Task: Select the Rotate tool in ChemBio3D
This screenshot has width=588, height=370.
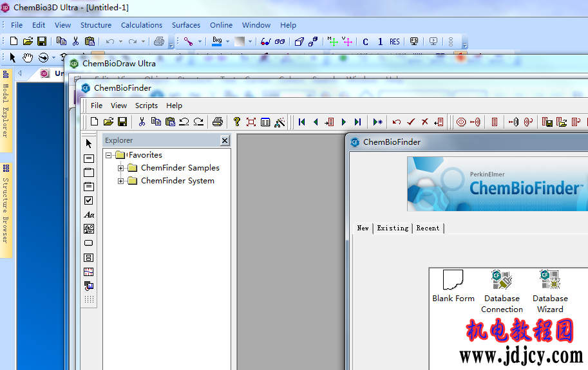Action: [x=44, y=58]
